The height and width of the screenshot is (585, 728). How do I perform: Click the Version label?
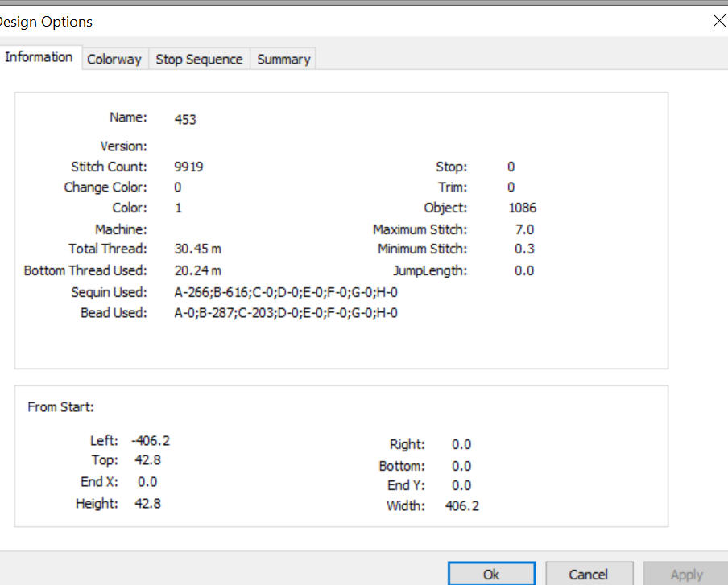(x=123, y=146)
